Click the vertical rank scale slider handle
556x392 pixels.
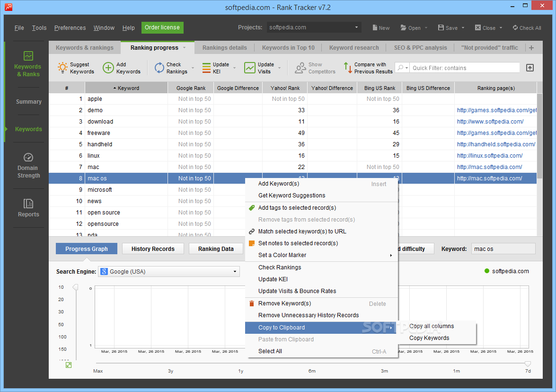click(x=75, y=287)
